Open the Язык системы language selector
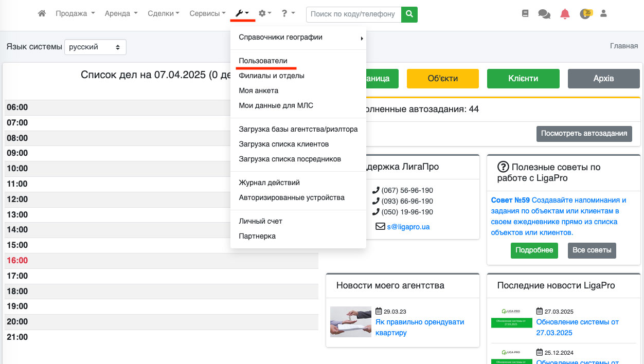Image resolution: width=644 pixels, height=364 pixels. (x=95, y=47)
